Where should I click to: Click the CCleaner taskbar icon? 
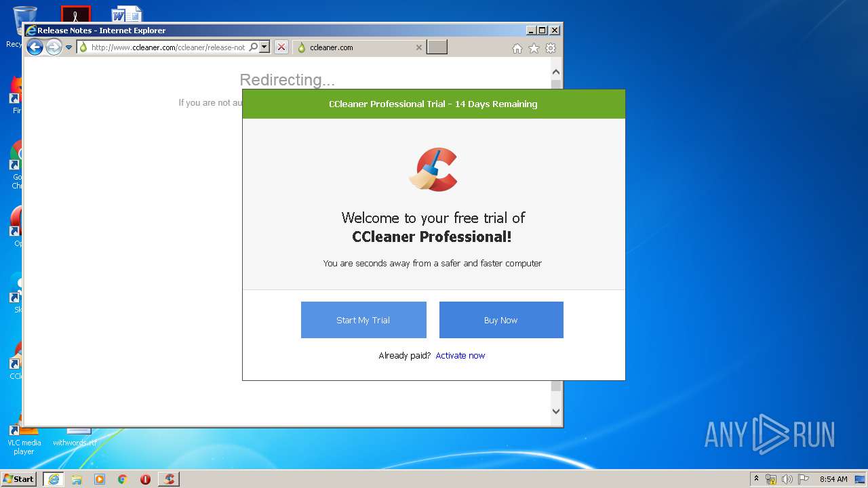click(169, 479)
